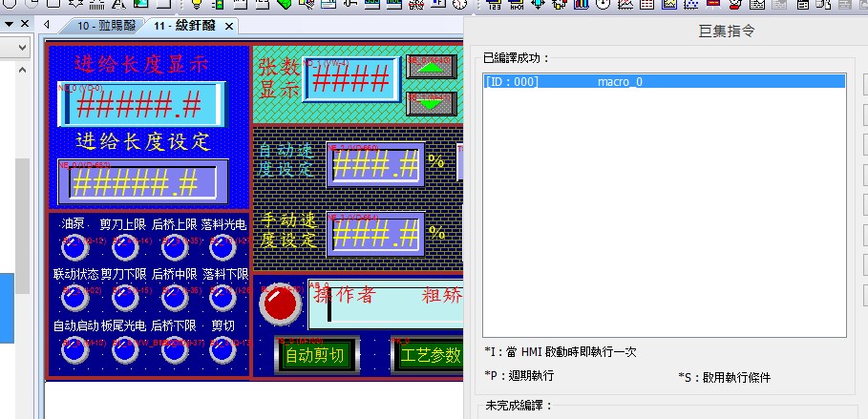Image resolution: width=868 pixels, height=419 pixels.
Task: Select the 自动启动 blue indicator lamp
Action: 74,350
